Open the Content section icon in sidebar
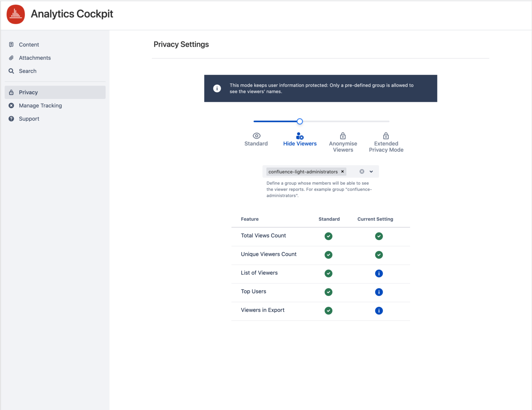 pyautogui.click(x=12, y=45)
